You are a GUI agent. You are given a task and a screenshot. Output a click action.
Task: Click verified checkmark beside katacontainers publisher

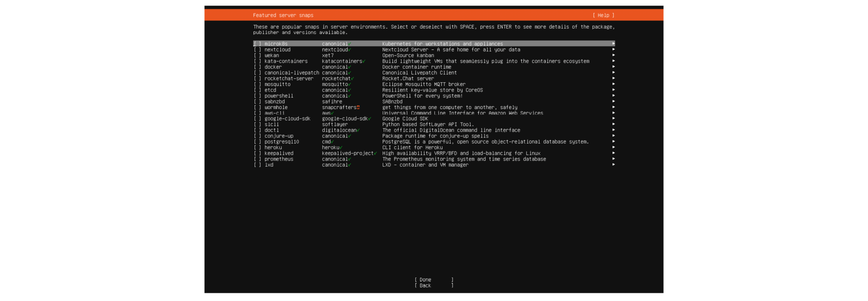click(364, 62)
